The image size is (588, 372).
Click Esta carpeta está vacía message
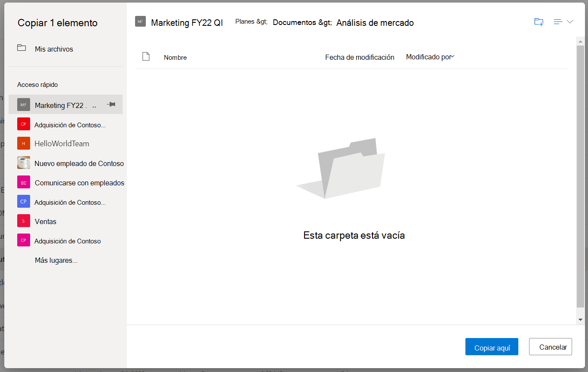354,235
